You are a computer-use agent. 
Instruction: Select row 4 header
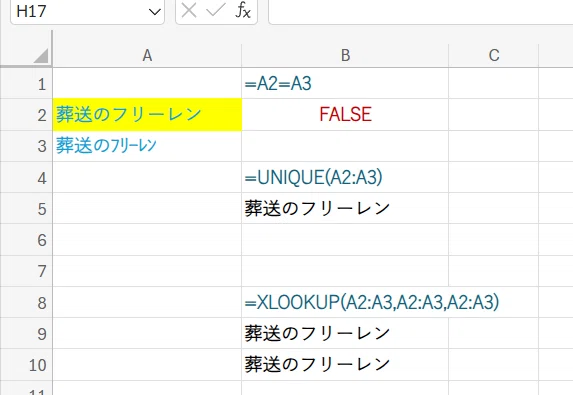(x=26, y=178)
